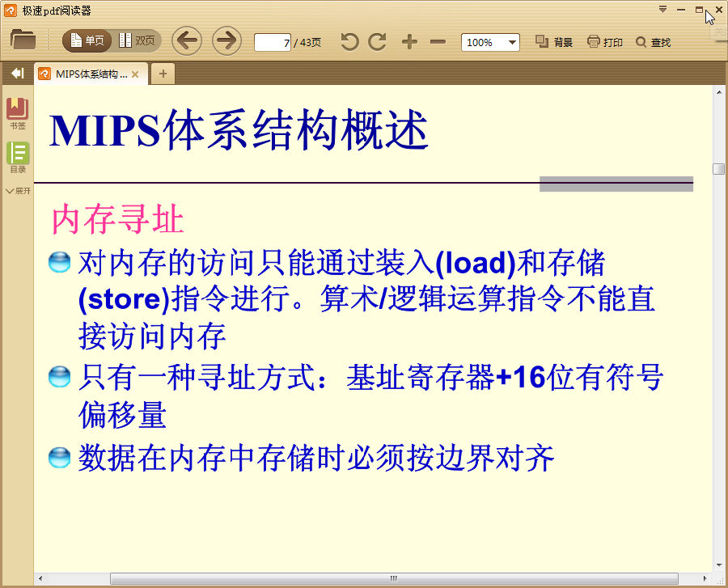Go to the next page arrow
The height and width of the screenshot is (588, 728).
pos(226,40)
